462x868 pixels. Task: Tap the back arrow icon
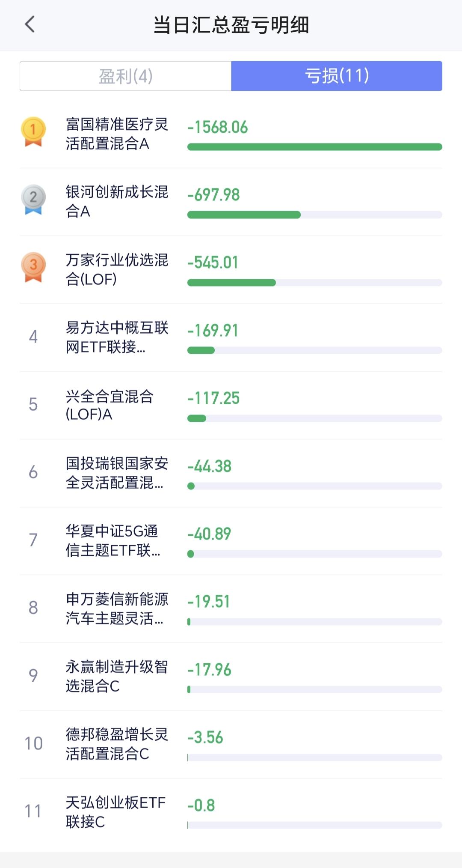coord(30,24)
